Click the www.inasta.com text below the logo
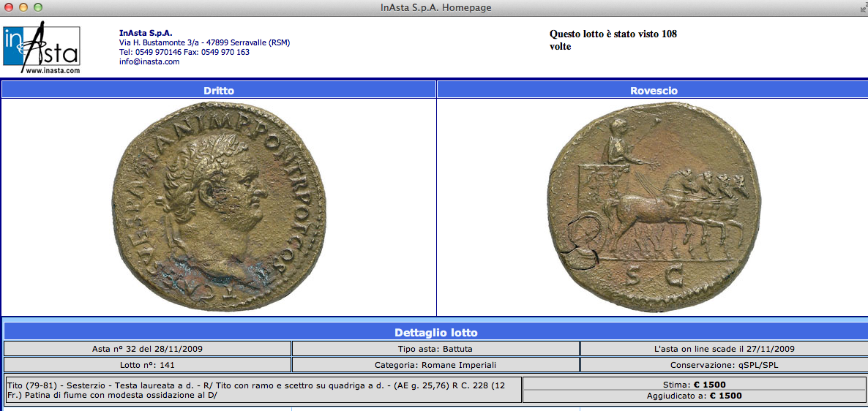 tap(52, 71)
